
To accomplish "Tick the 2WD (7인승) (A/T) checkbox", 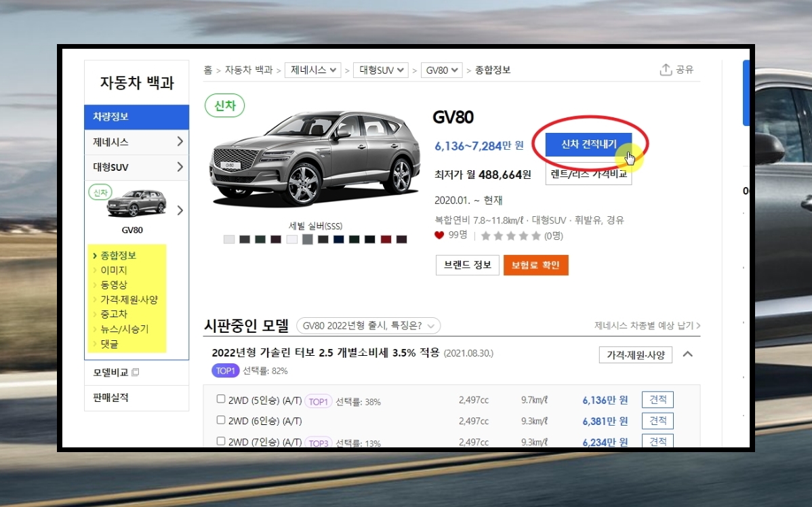I will [220, 441].
